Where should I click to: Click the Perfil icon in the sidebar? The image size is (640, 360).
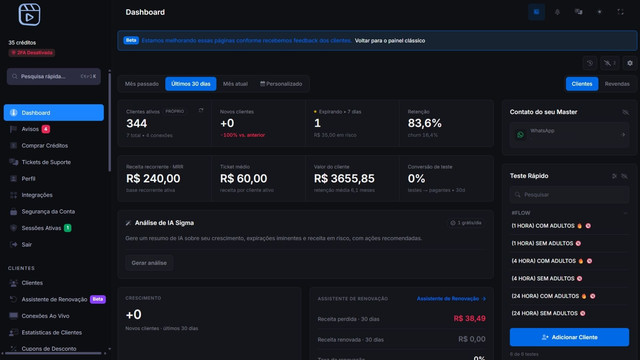click(13, 179)
